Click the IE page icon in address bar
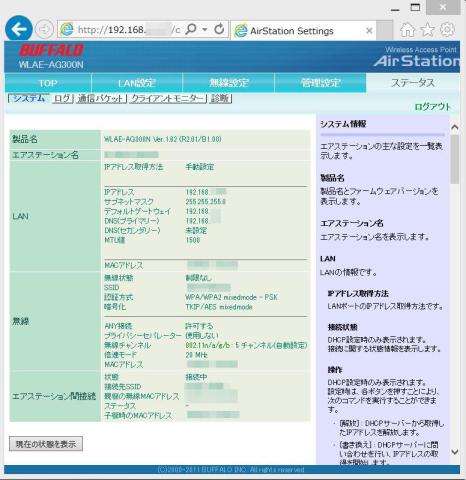 pos(66,30)
